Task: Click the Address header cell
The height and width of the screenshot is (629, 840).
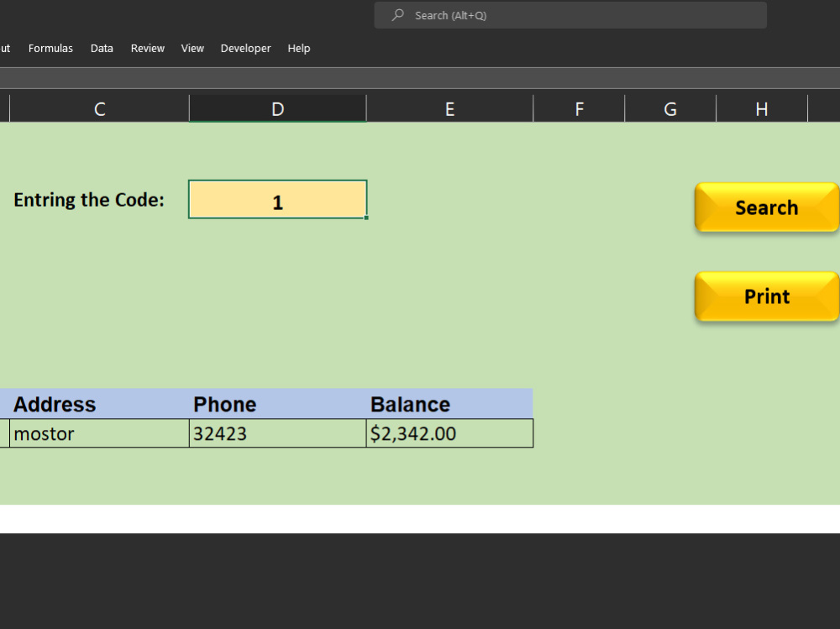Action: click(100, 404)
